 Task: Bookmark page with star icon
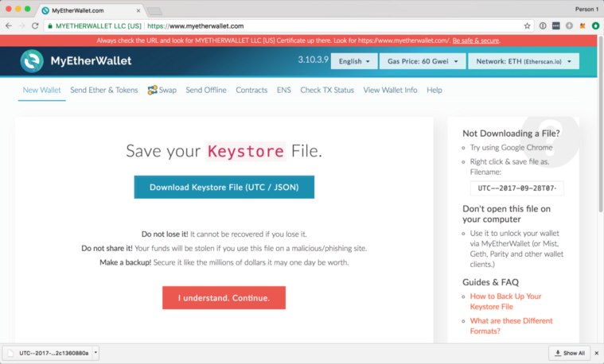527,25
